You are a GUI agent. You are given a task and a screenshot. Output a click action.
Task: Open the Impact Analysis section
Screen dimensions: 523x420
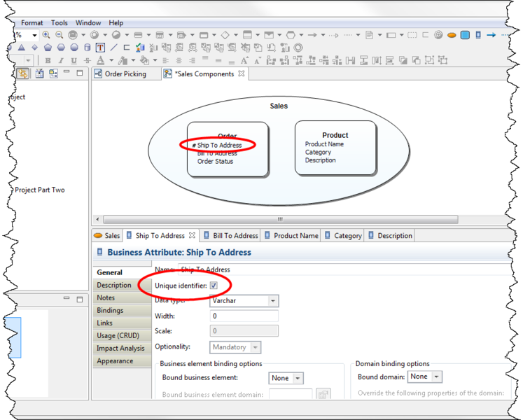(x=123, y=349)
